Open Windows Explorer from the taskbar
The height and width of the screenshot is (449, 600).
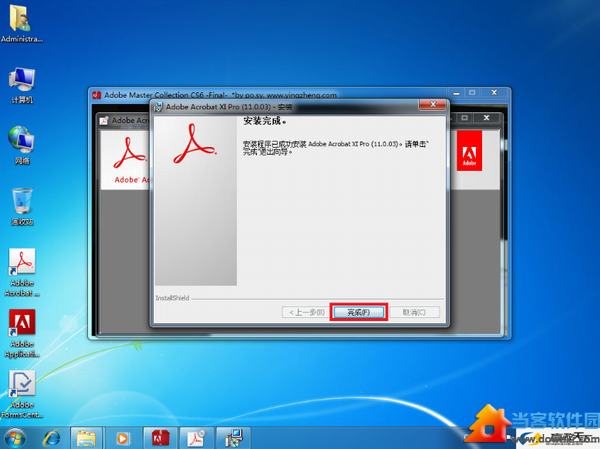pos(86,438)
